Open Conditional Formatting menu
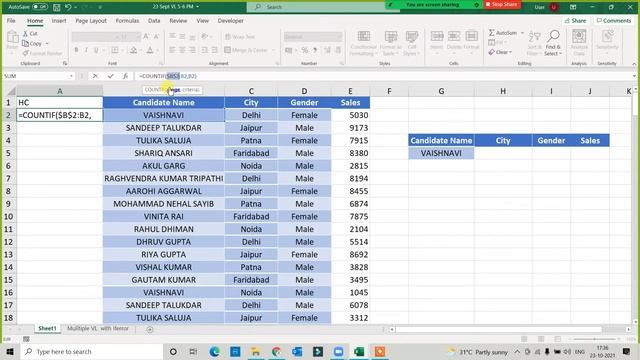The width and height of the screenshot is (640, 360). [x=363, y=43]
